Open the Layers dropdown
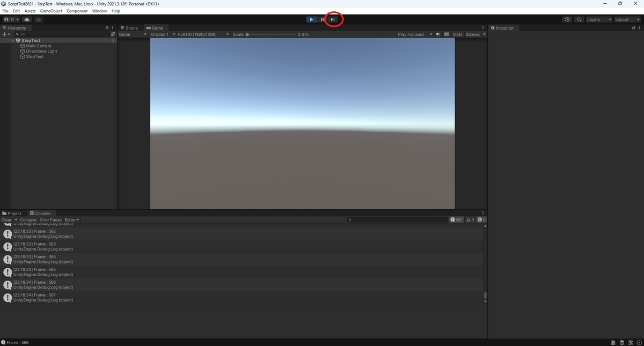 (598, 20)
